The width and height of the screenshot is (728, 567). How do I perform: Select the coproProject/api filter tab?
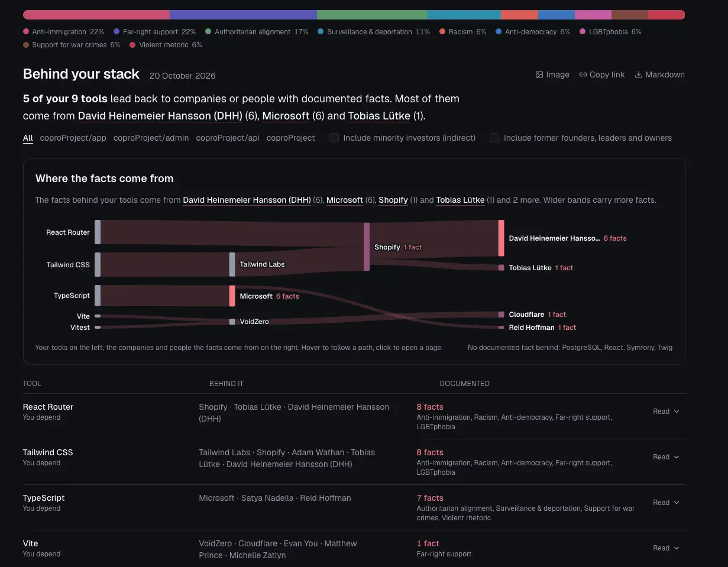coord(228,138)
